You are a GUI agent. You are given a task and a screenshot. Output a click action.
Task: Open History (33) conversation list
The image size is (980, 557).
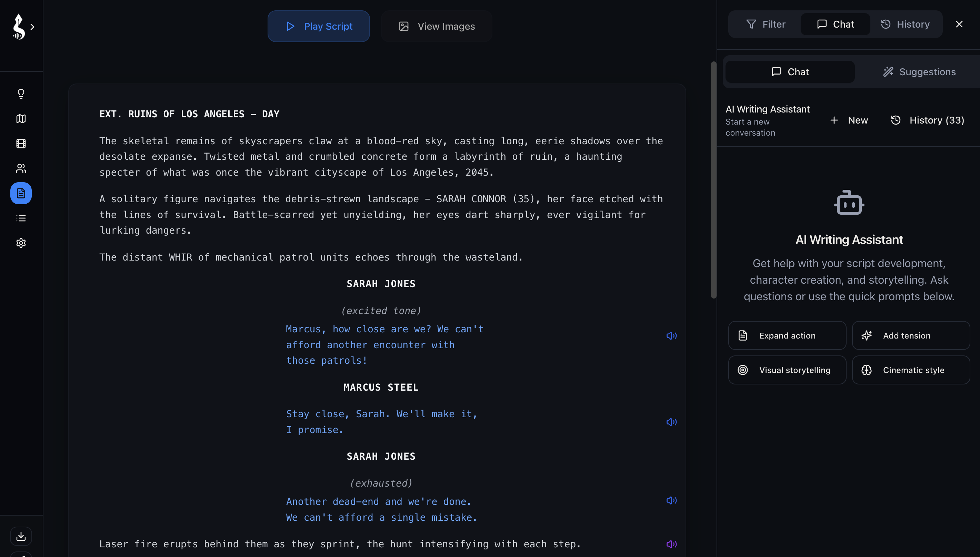[x=928, y=120]
